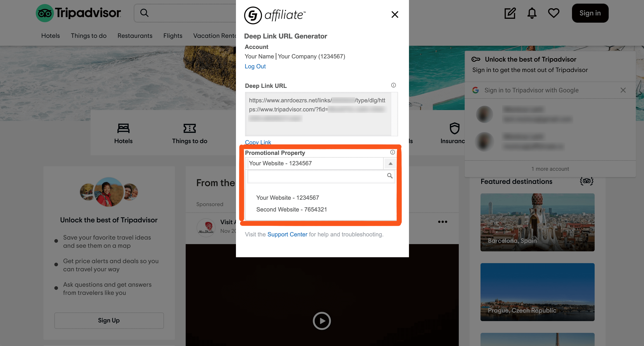Click the key icon beside Unlock heading
The width and height of the screenshot is (644, 346).
coord(476,59)
